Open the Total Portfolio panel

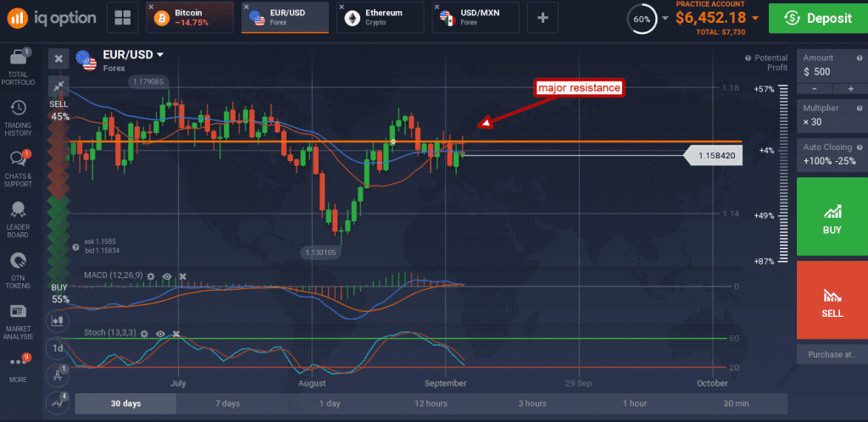coord(19,67)
